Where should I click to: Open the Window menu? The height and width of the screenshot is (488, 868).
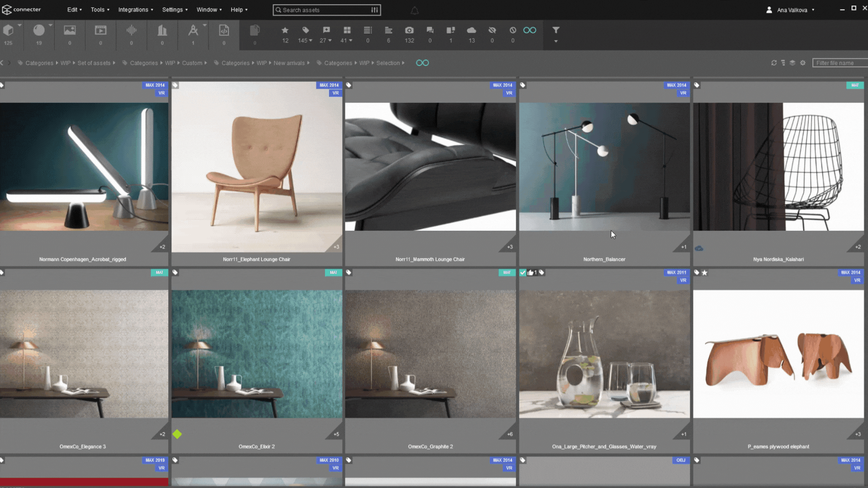pos(209,9)
